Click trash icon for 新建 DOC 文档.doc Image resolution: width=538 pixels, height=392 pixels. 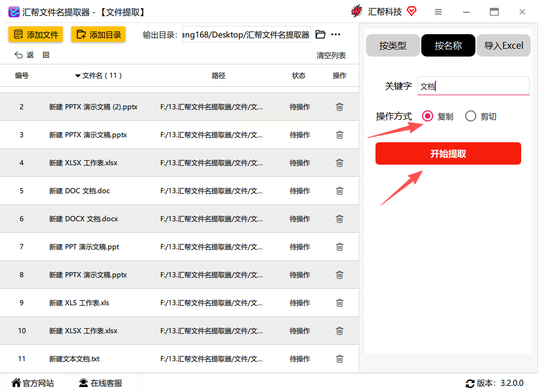pos(340,191)
